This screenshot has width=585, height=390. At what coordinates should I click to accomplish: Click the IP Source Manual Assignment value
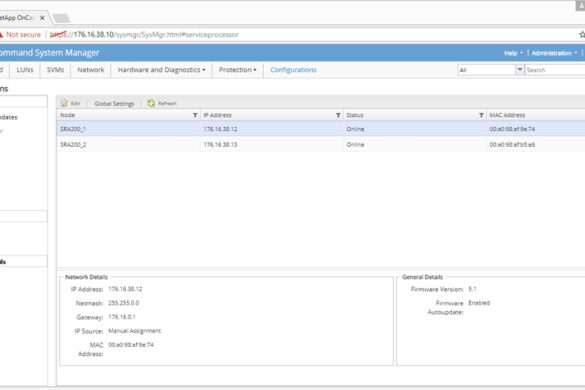point(135,331)
